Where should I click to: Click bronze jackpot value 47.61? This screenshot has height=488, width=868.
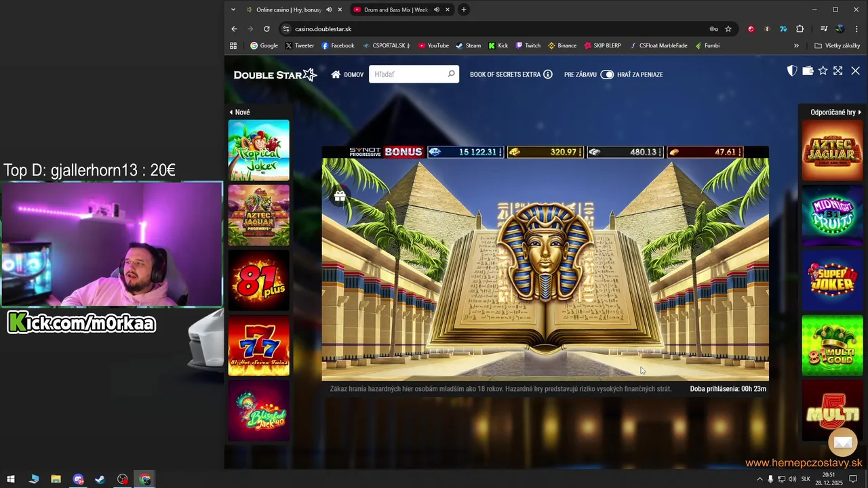point(705,152)
